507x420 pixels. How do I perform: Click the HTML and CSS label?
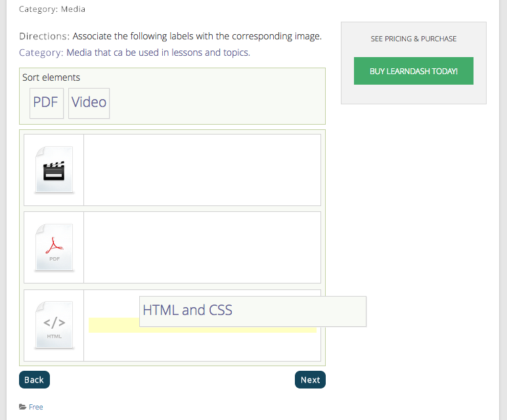[252, 311]
